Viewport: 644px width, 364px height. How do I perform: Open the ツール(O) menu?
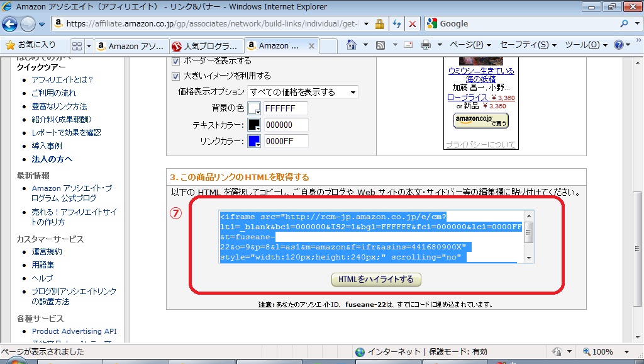point(587,45)
